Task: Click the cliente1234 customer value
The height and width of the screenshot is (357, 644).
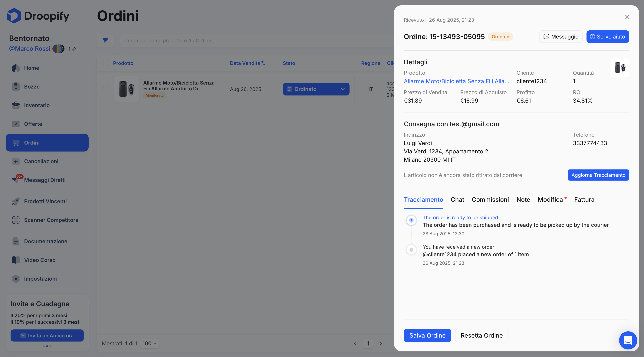Action: (531, 81)
